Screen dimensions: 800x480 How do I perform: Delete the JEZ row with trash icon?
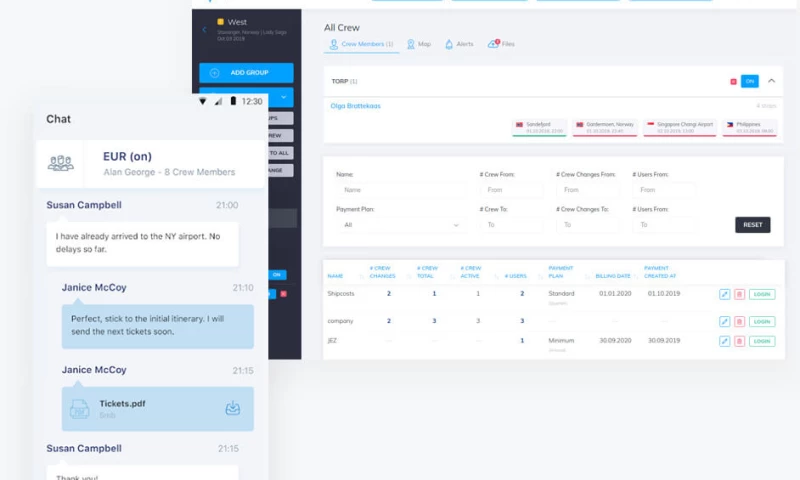coord(739,341)
